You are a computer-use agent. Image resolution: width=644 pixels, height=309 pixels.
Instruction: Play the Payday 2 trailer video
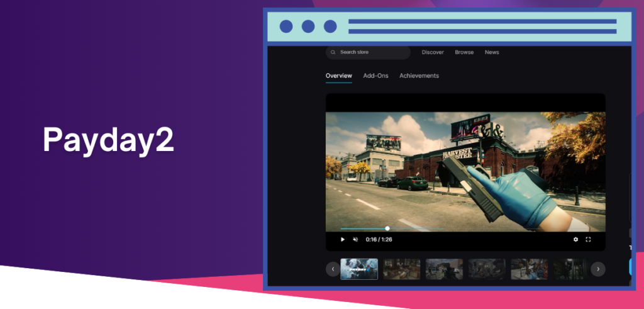point(343,240)
